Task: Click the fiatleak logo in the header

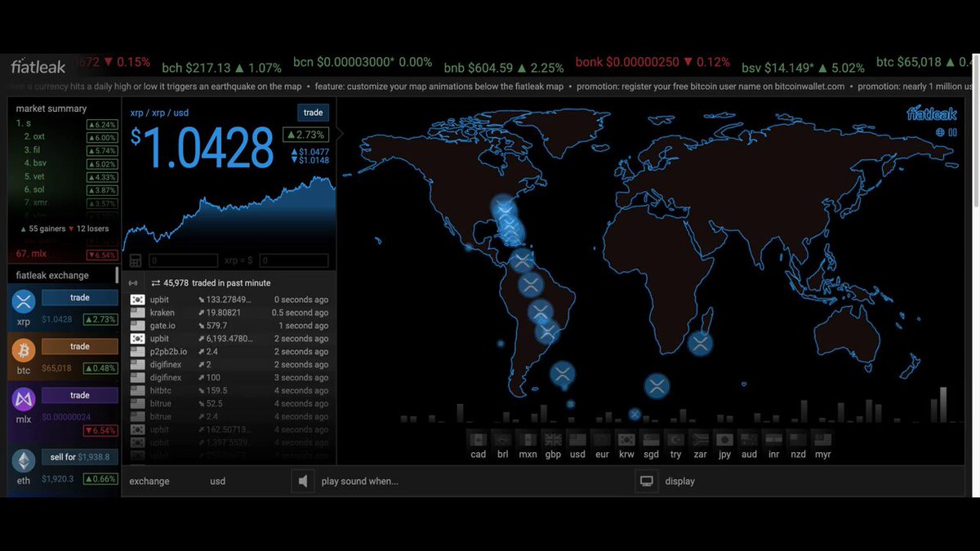Action: (x=38, y=67)
